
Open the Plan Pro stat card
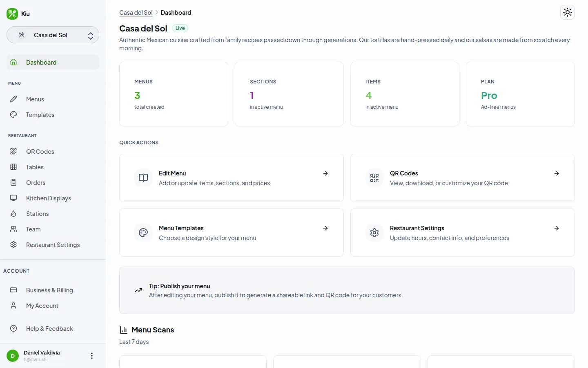[520, 94]
